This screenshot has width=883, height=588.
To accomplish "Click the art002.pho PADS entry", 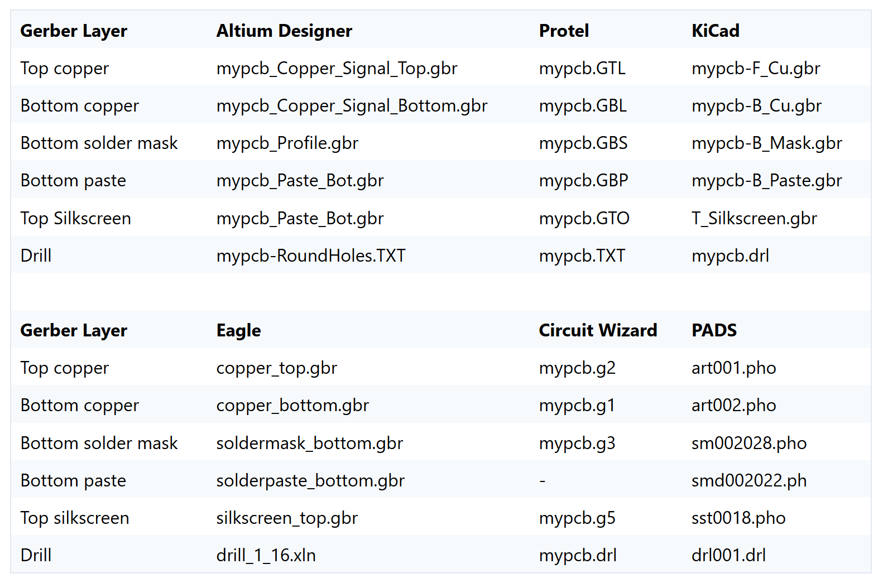I will click(x=733, y=405).
